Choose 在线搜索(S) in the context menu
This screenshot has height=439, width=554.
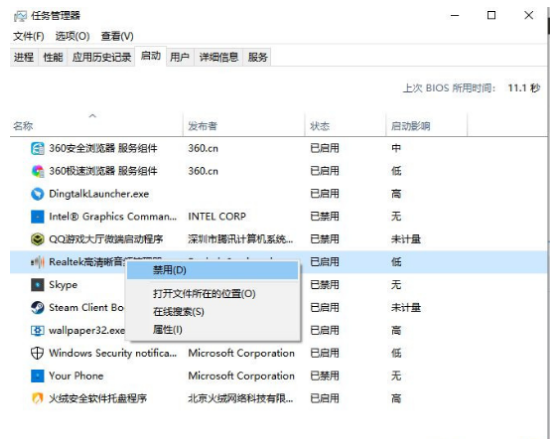[x=178, y=312]
